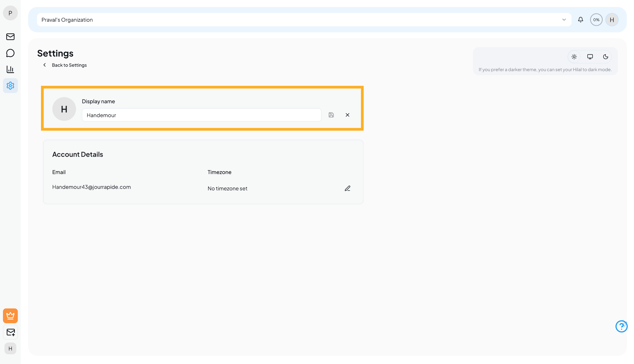Click the Display name input field
The width and height of the screenshot is (634, 364).
click(202, 115)
